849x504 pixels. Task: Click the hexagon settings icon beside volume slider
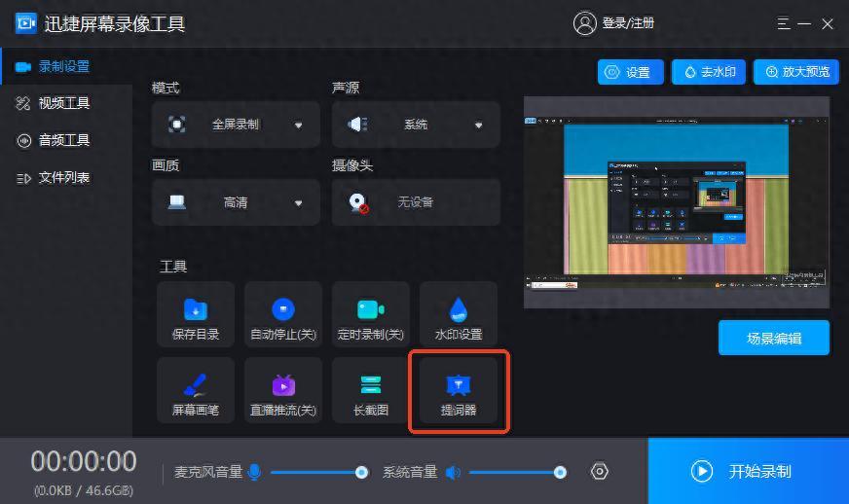pos(600,472)
